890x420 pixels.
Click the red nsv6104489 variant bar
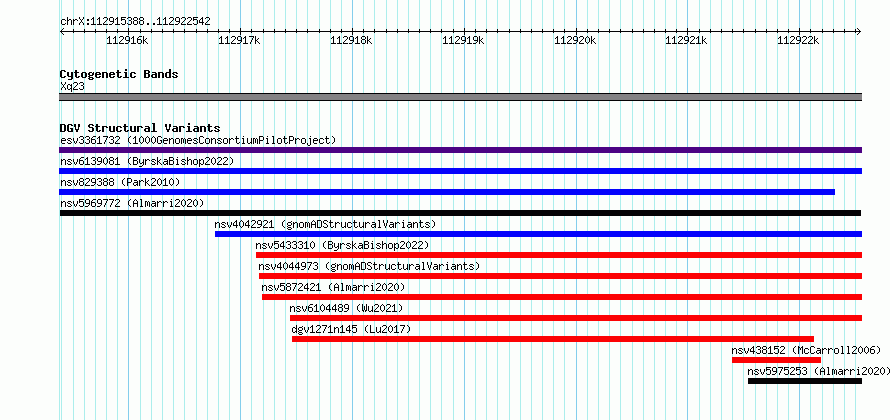coord(576,318)
